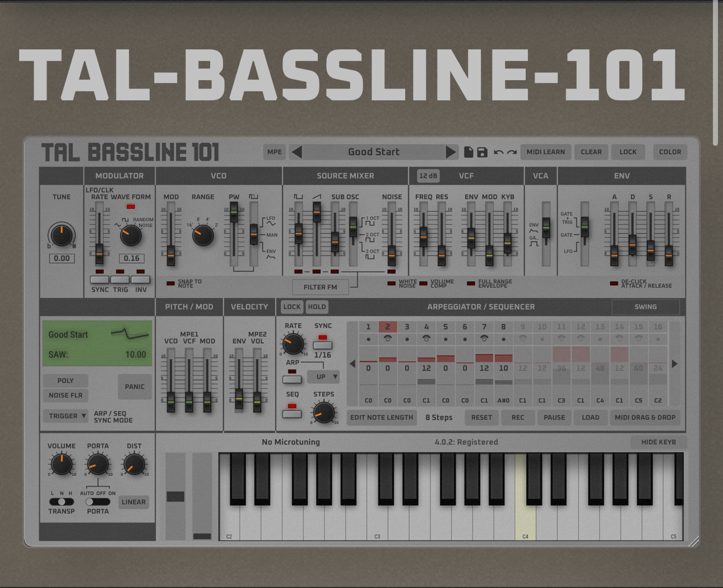Open the COLOR options
Viewport: 723px width, 588px height.
[x=670, y=152]
